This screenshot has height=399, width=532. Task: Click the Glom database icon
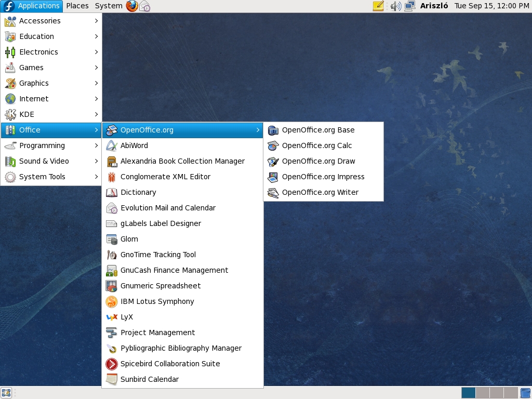tap(112, 239)
